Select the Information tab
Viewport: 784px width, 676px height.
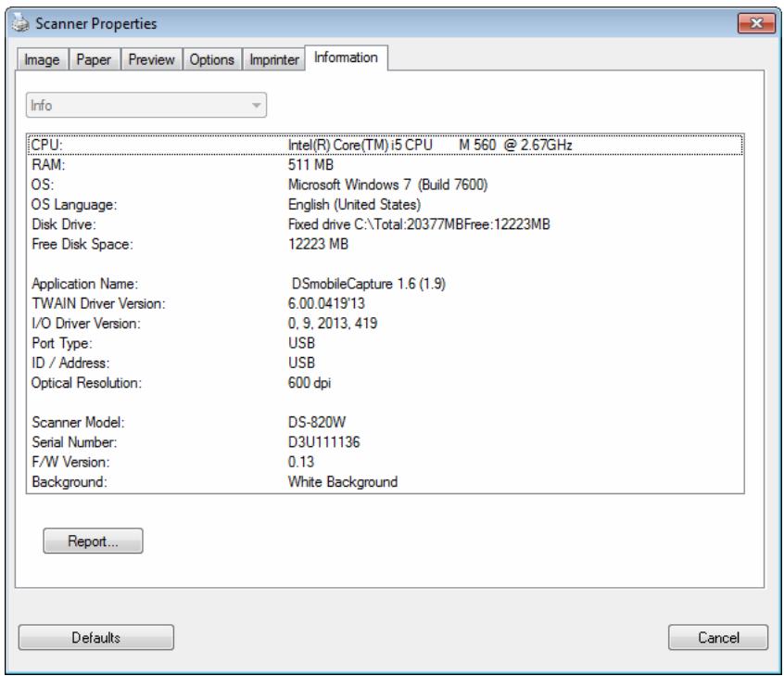pos(346,57)
